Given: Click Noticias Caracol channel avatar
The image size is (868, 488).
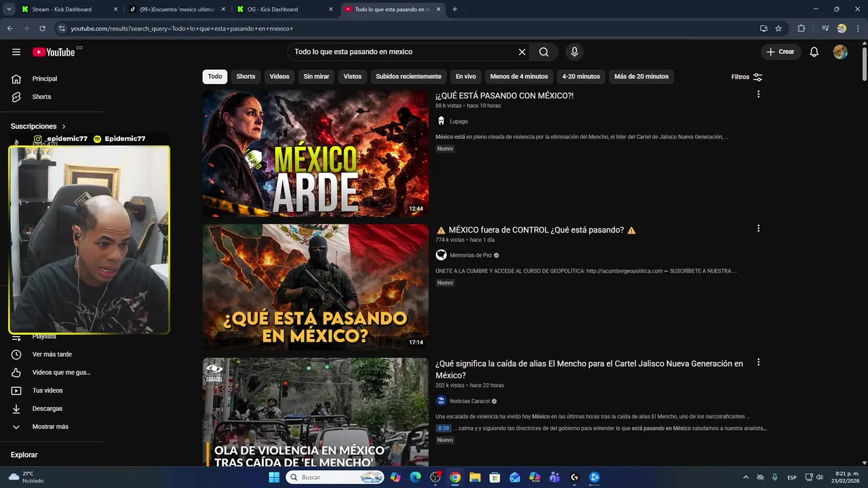Looking at the screenshot, I should tap(441, 401).
